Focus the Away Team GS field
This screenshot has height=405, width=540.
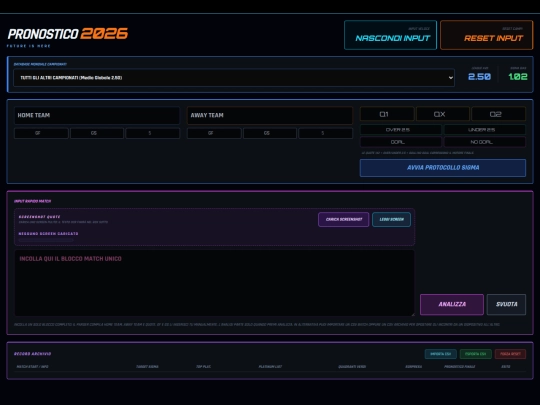270,133
